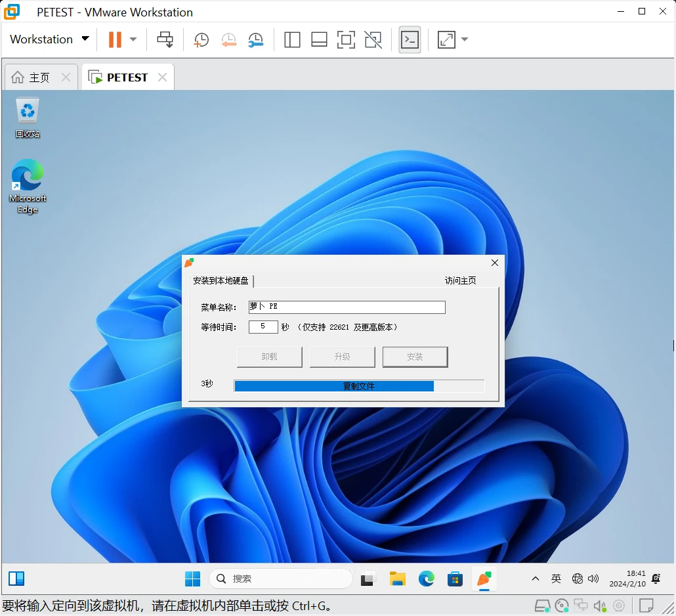Screen dimensions: 676x616
Task: Revert to the previous snapshot
Action: point(228,39)
